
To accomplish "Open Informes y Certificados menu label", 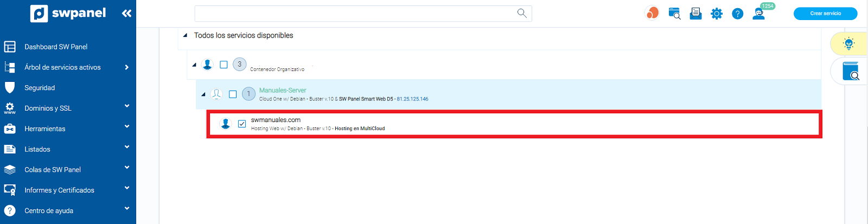I will tap(59, 190).
